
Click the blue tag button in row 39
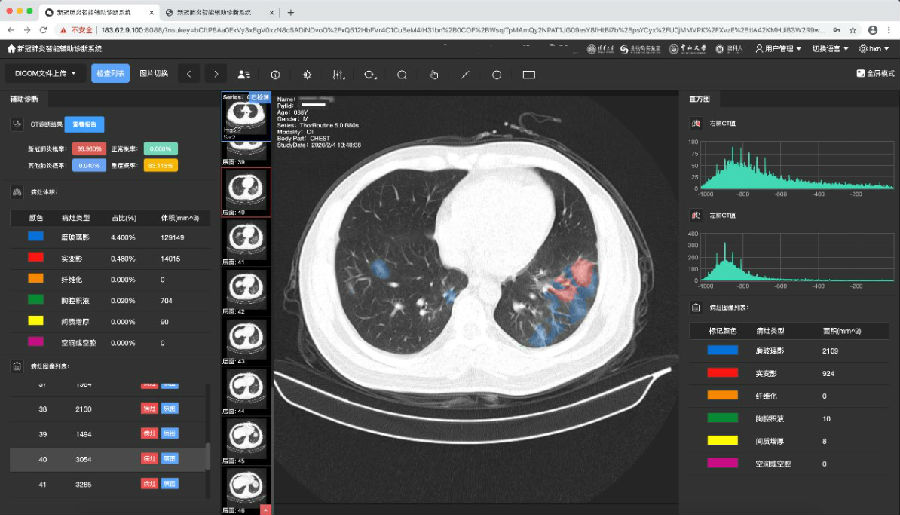pyautogui.click(x=170, y=433)
